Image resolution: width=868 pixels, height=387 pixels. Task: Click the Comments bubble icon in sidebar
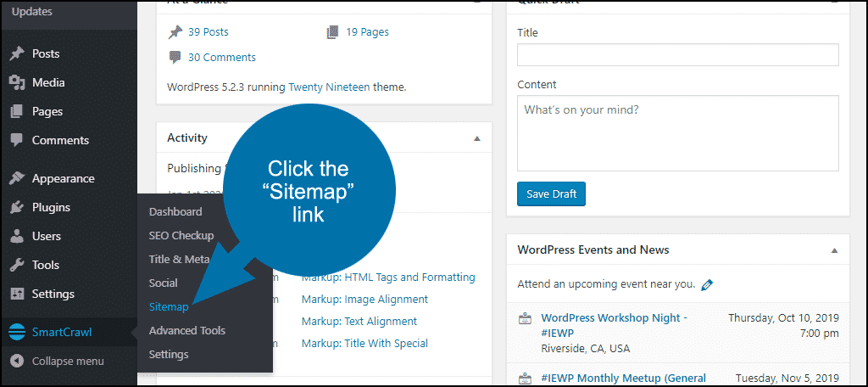[x=17, y=140]
